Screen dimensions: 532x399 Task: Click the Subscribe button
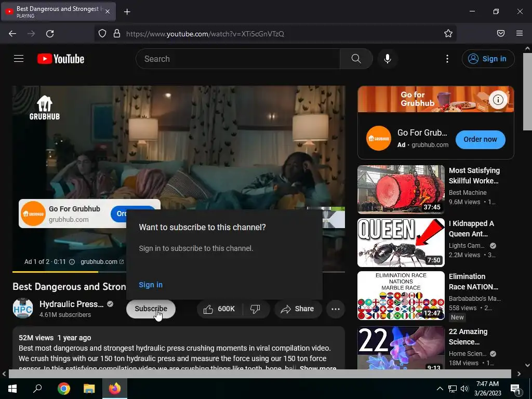(151, 309)
